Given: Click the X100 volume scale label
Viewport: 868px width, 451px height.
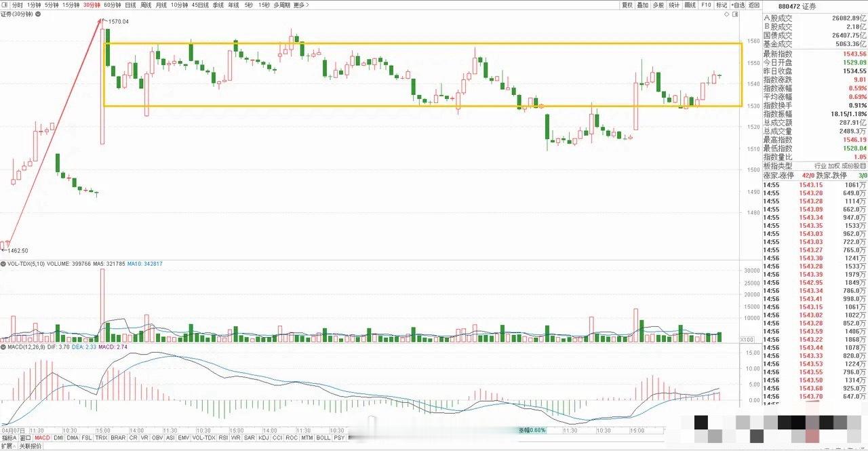Looking at the screenshot, I should pyautogui.click(x=747, y=339).
